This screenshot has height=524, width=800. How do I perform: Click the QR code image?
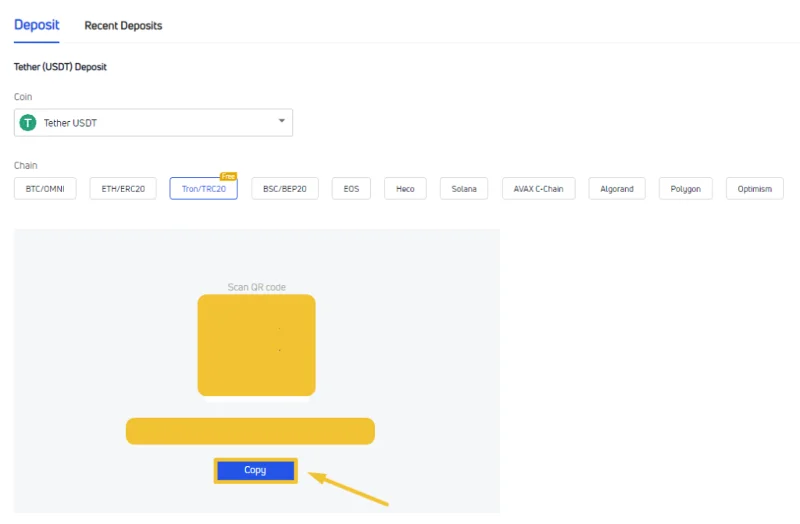256,345
